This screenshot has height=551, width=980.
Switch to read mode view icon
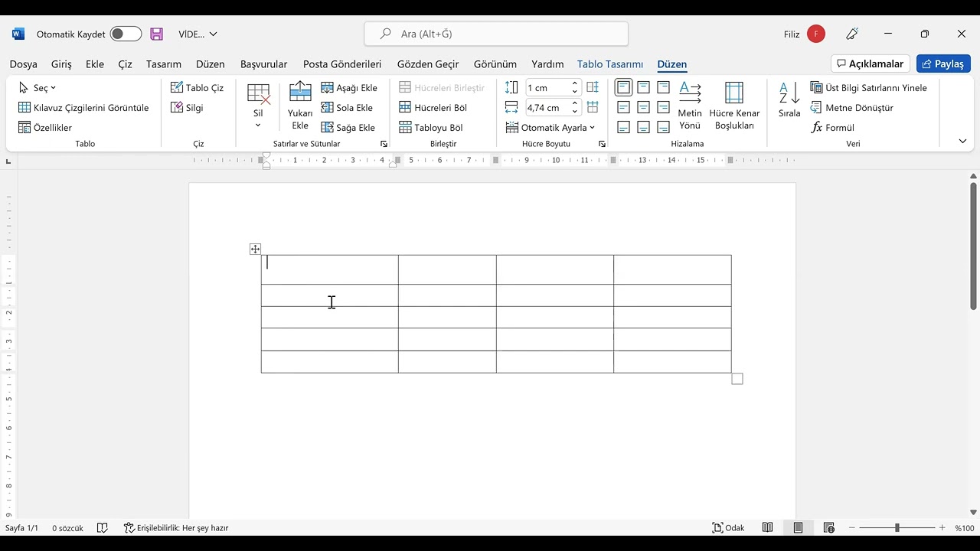768,528
